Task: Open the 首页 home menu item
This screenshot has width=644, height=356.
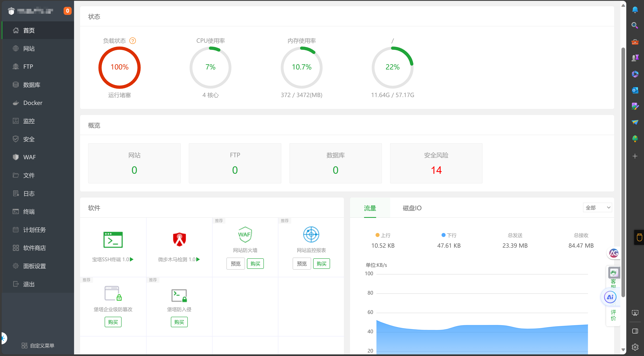Action: 38,30
